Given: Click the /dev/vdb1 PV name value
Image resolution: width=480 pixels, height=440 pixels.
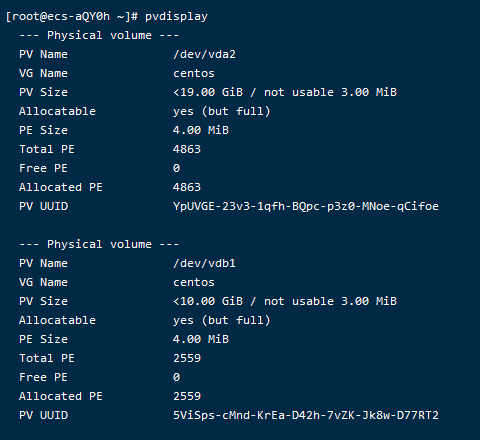Looking at the screenshot, I should point(204,263).
